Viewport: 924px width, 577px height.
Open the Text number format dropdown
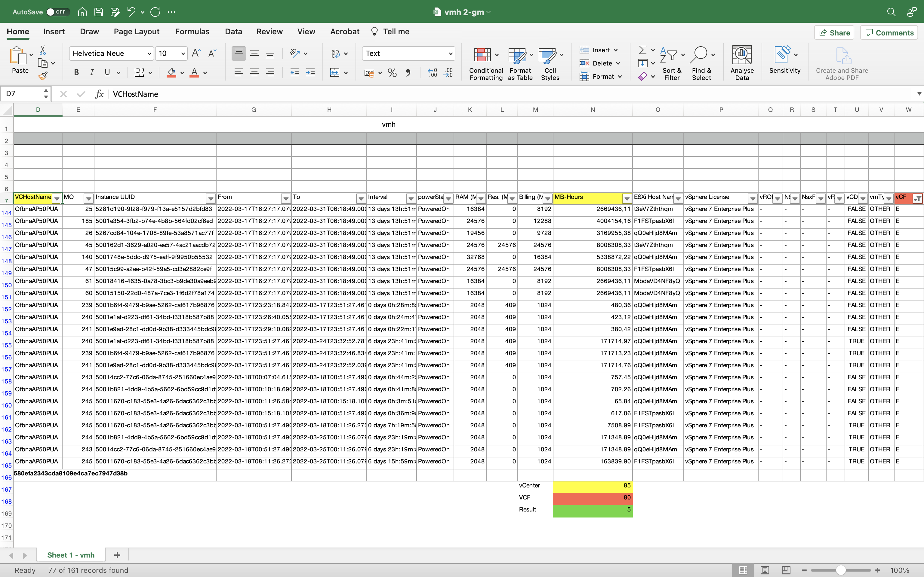[x=451, y=53]
